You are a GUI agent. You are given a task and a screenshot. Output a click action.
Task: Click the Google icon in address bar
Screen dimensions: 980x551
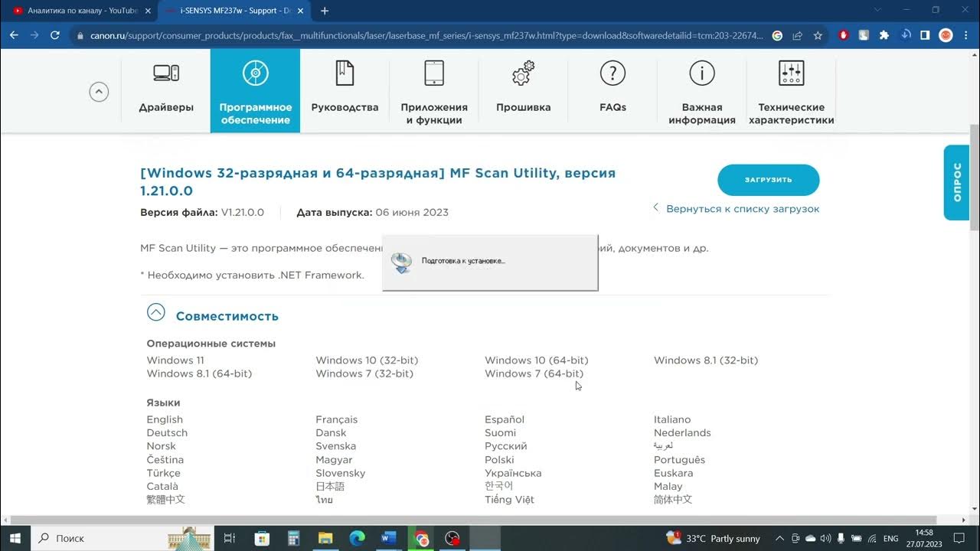777,35
